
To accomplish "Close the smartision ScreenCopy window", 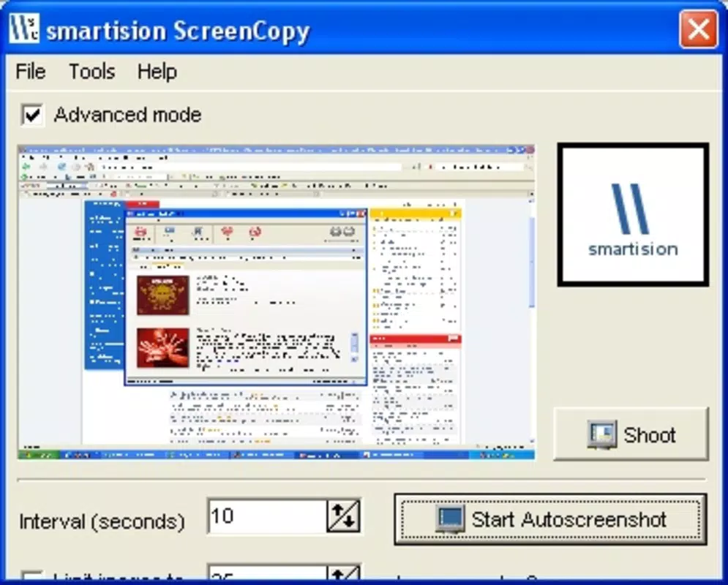I will [x=698, y=30].
